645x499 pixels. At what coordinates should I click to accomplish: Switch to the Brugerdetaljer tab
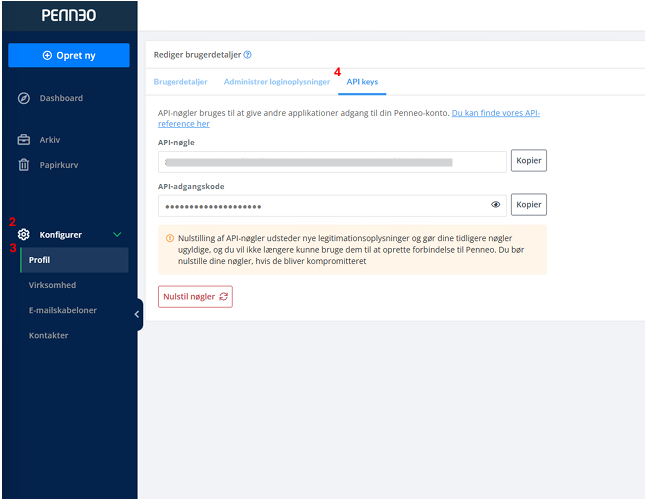tap(182, 81)
